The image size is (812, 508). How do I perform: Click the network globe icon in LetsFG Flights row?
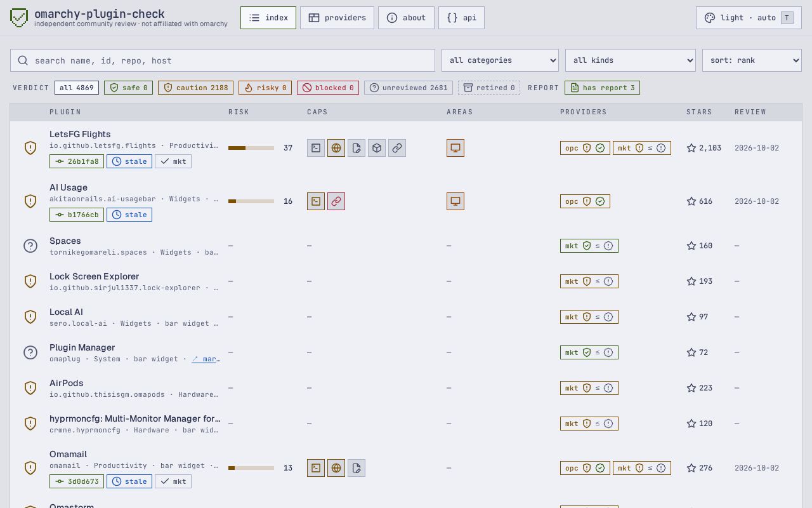(336, 148)
